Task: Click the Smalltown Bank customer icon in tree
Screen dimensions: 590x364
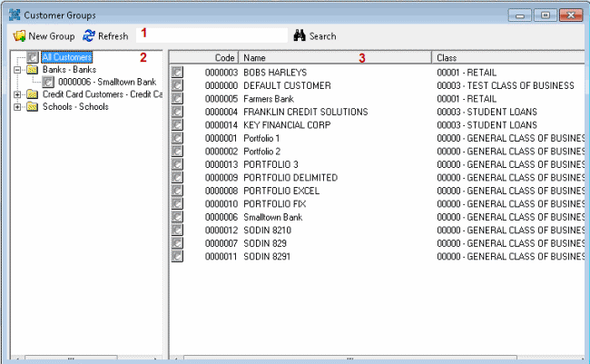Action: click(48, 82)
